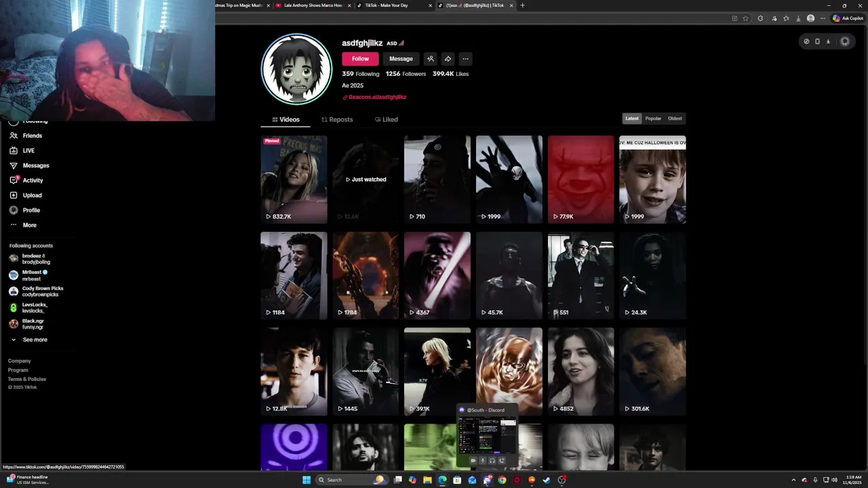Click Terms & Policies footer link
868x488 pixels.
point(26,379)
